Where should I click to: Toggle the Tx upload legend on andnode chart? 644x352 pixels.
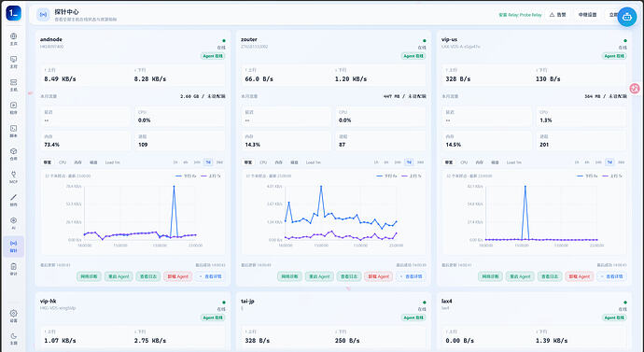pyautogui.click(x=210, y=176)
